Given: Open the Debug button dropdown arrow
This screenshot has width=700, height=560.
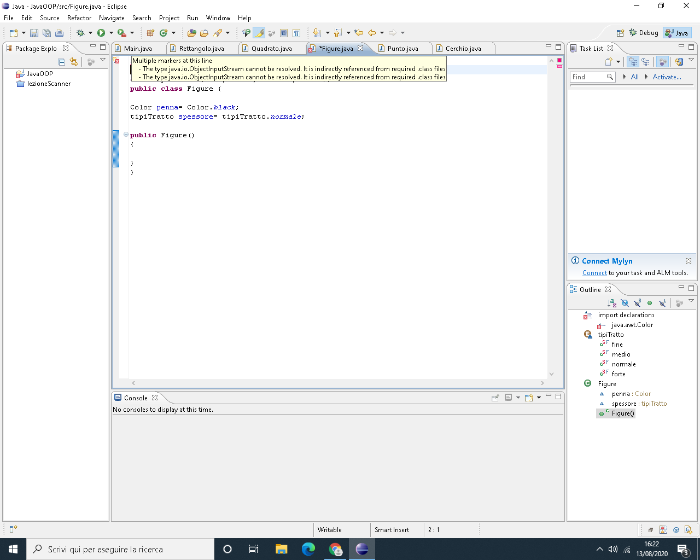Looking at the screenshot, I should [x=90, y=33].
